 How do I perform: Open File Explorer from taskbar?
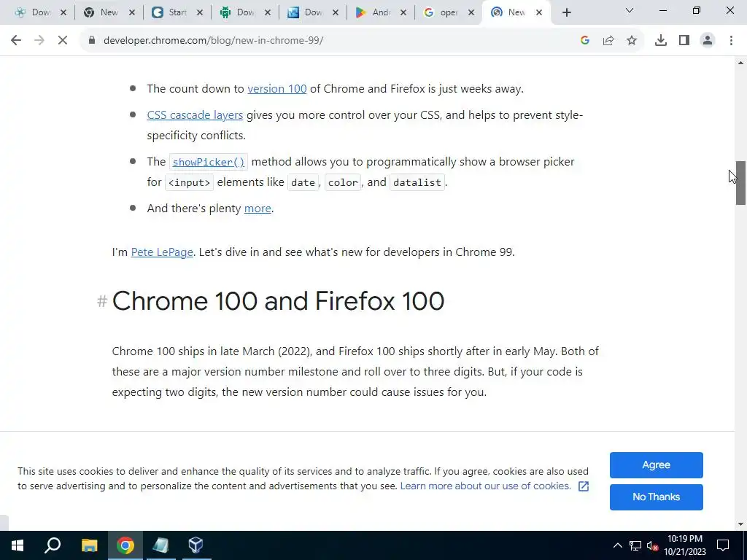tap(89, 545)
